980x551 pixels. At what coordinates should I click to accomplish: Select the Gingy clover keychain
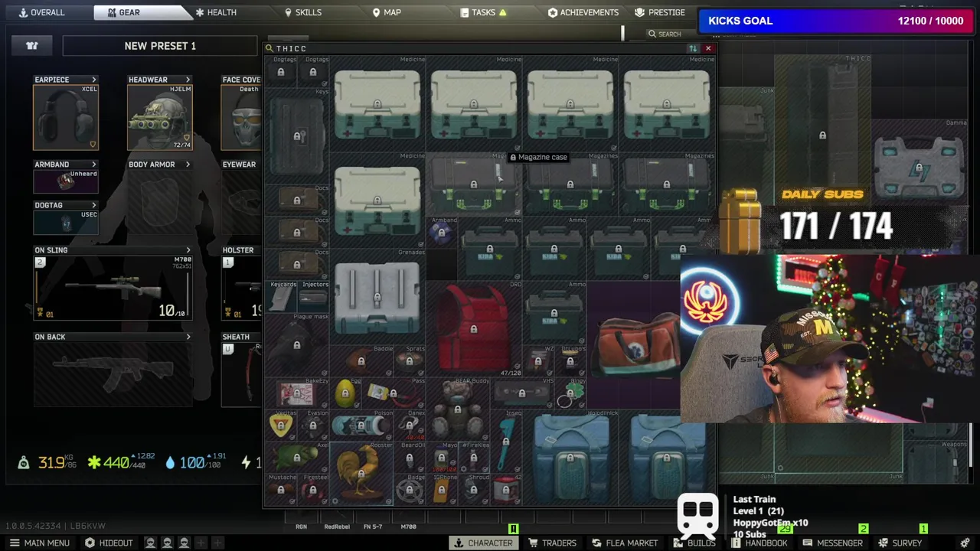570,393
